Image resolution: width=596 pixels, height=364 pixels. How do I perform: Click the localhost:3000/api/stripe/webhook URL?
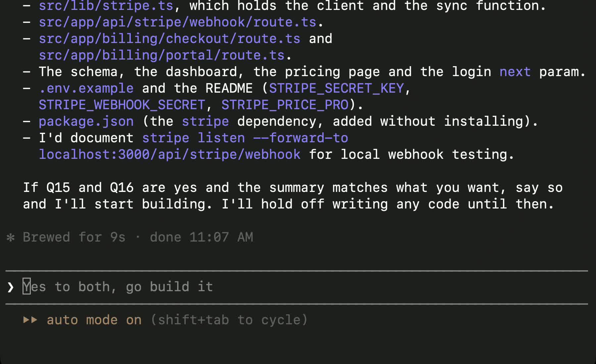(170, 155)
